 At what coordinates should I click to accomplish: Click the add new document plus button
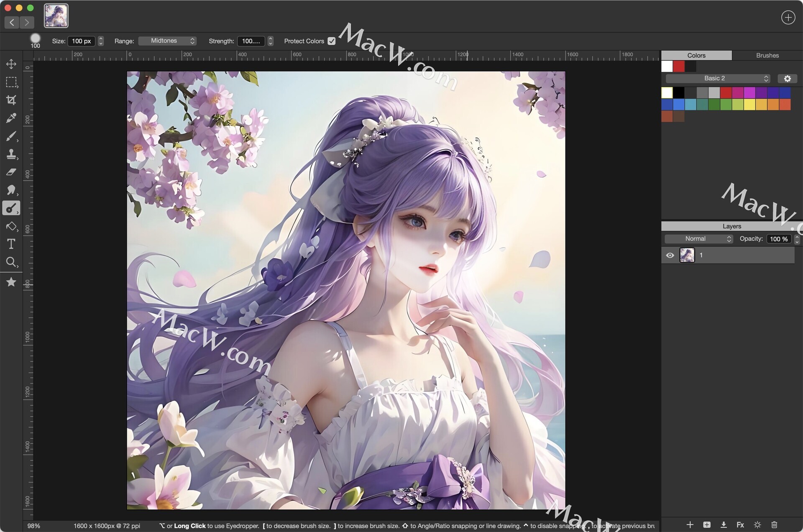click(788, 18)
